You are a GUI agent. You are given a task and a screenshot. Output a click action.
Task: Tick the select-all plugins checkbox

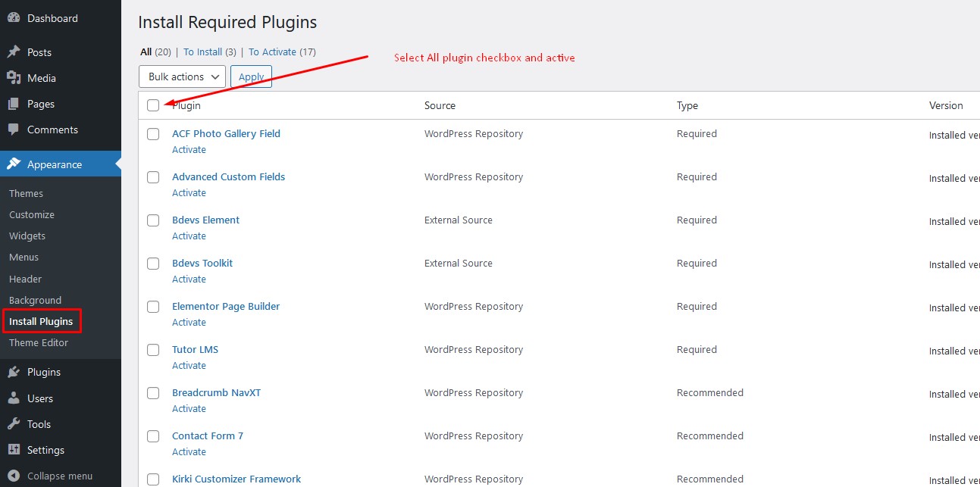[x=153, y=105]
